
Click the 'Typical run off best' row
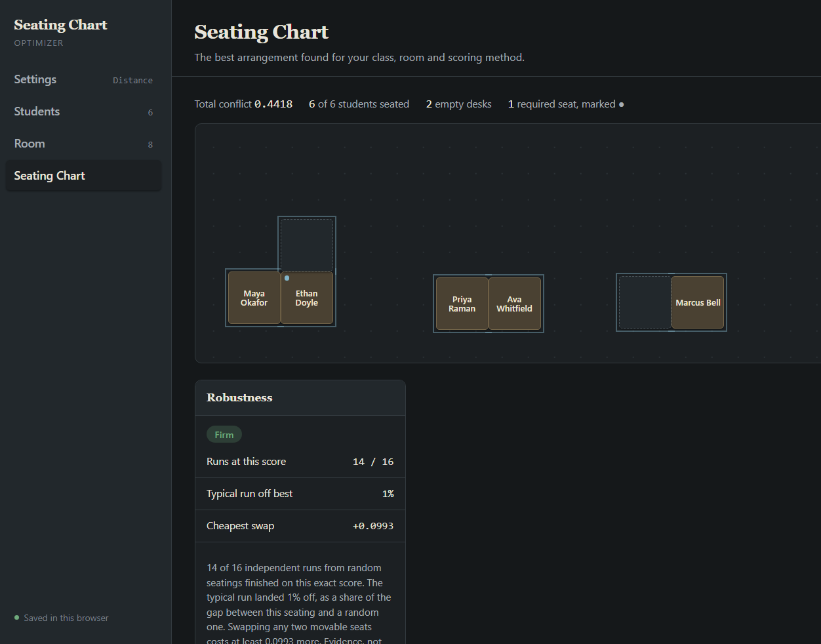click(300, 494)
